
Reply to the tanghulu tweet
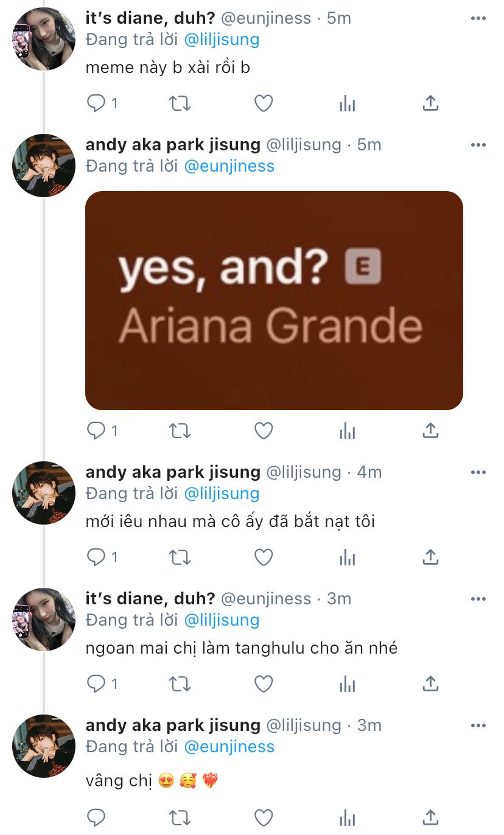97,684
